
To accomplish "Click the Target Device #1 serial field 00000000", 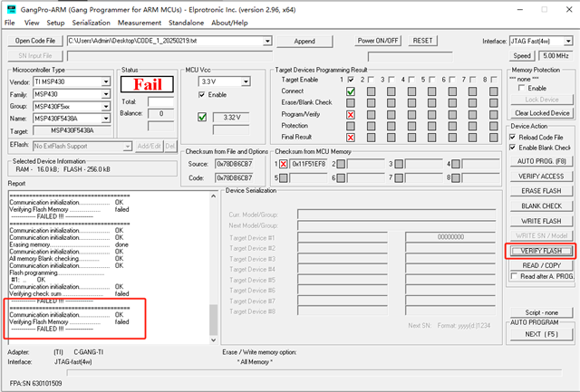I will [450, 237].
